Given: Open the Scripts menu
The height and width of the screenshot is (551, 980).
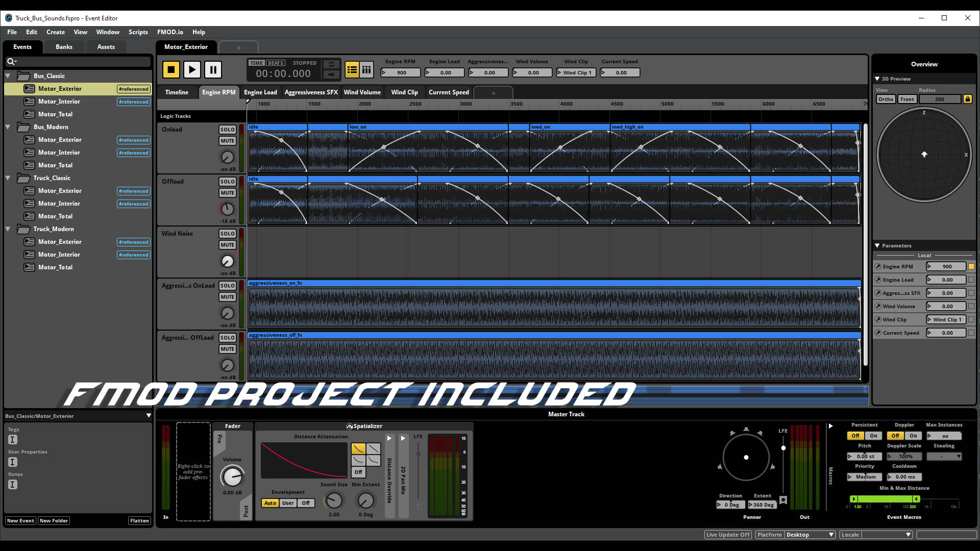Looking at the screenshot, I should point(138,32).
